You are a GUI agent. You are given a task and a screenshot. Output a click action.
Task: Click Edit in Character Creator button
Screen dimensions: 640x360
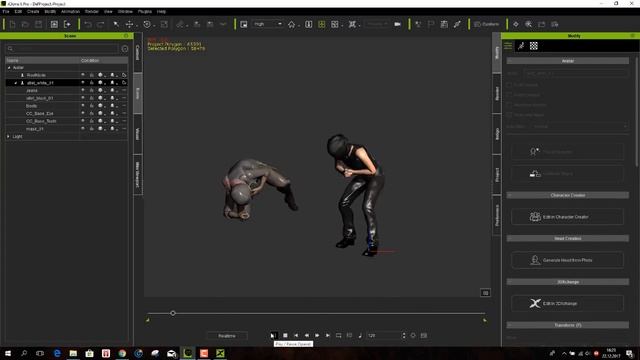(x=567, y=217)
